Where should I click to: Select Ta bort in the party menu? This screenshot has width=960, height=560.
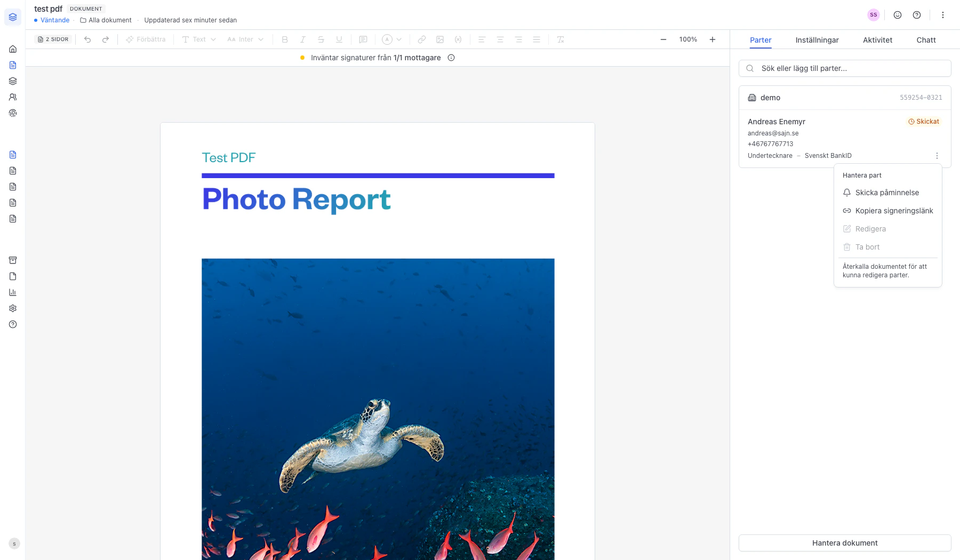[x=888, y=247]
